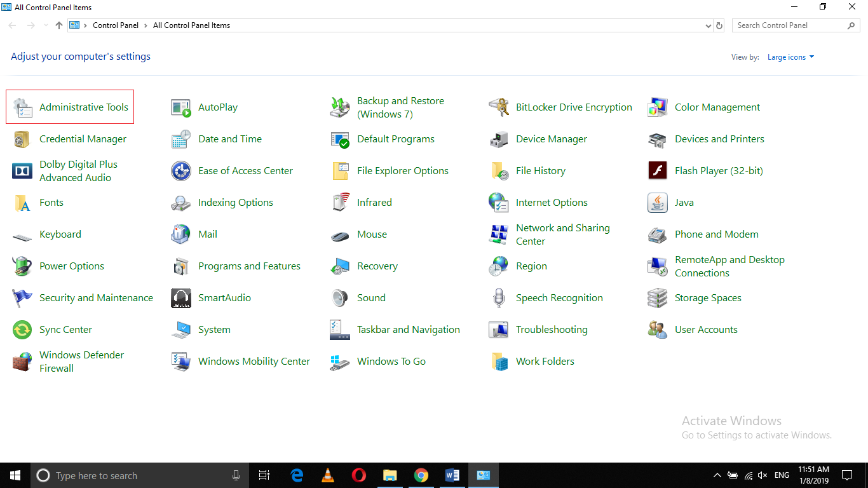The height and width of the screenshot is (488, 868).
Task: Open Programs and Features
Action: (x=249, y=266)
